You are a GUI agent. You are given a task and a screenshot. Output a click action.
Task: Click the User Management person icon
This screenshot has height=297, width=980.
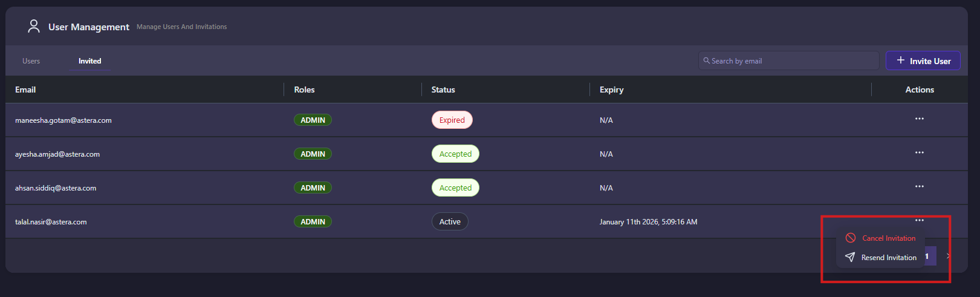34,26
